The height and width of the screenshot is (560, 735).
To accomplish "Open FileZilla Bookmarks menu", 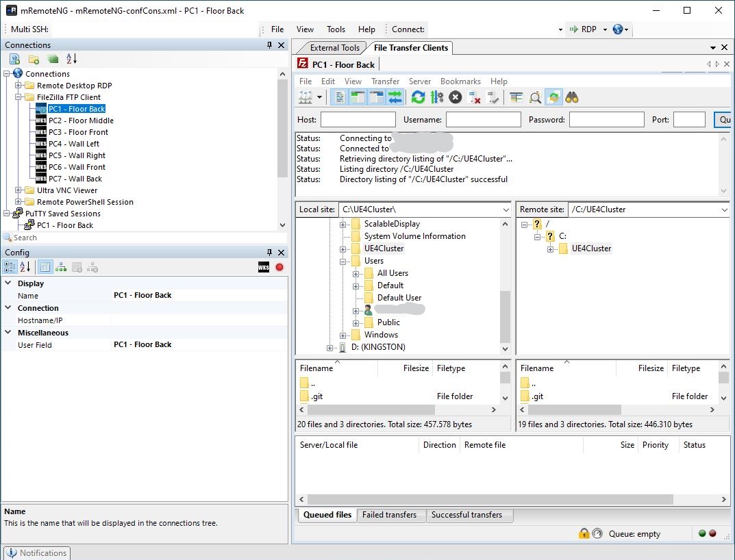I will click(460, 81).
